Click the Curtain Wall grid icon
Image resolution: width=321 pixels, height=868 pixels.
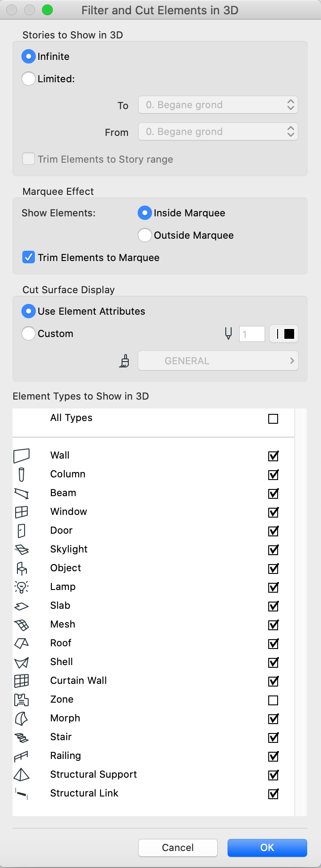pos(21,681)
